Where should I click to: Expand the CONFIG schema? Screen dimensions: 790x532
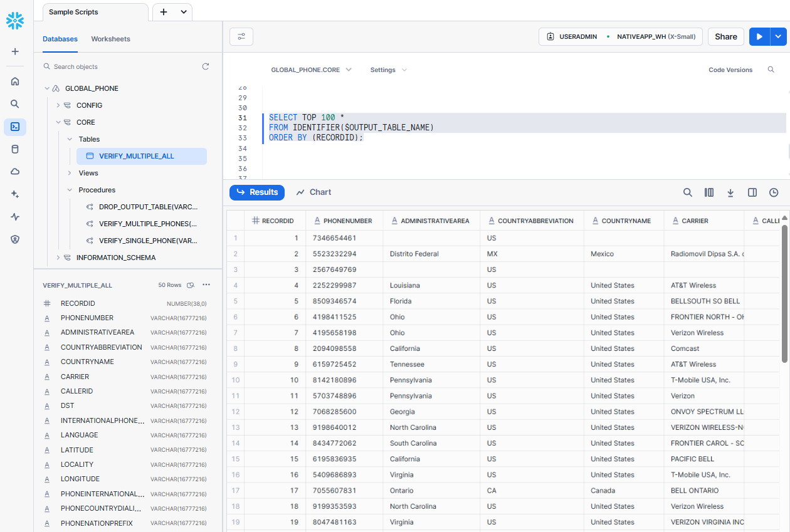pos(58,105)
